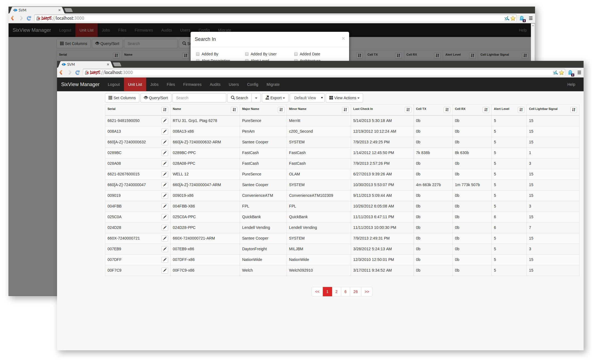Click edit pencil icon for 008A13

click(165, 132)
